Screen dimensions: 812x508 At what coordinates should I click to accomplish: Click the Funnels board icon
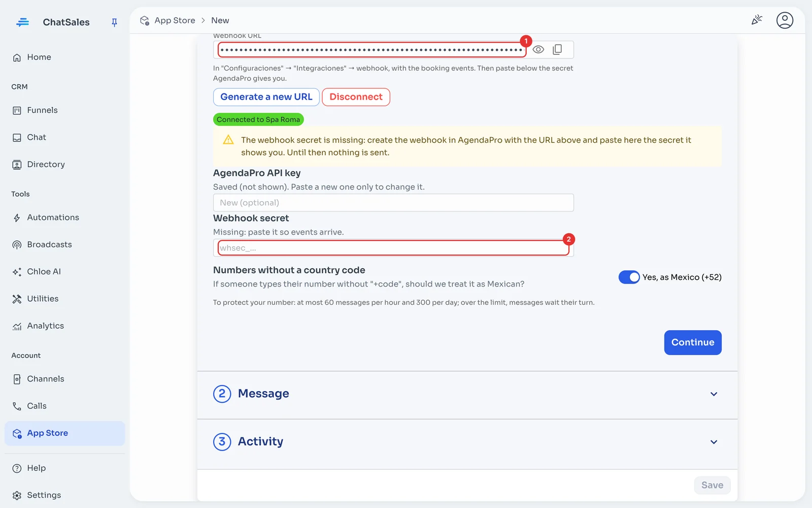[x=17, y=110]
